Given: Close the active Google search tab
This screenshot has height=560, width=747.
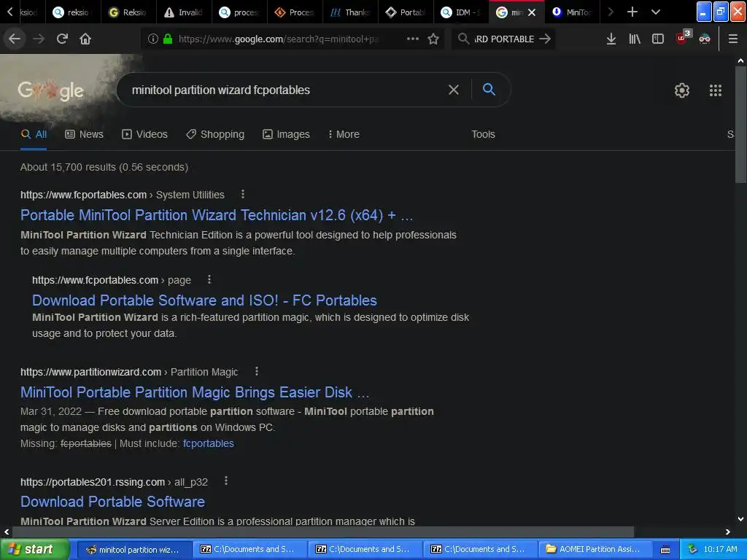Looking at the screenshot, I should pos(532,12).
